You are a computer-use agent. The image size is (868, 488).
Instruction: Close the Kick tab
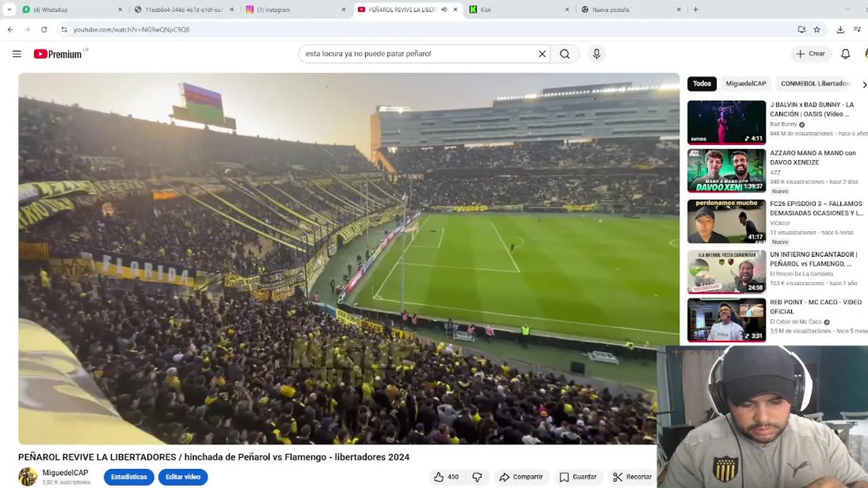tap(567, 9)
